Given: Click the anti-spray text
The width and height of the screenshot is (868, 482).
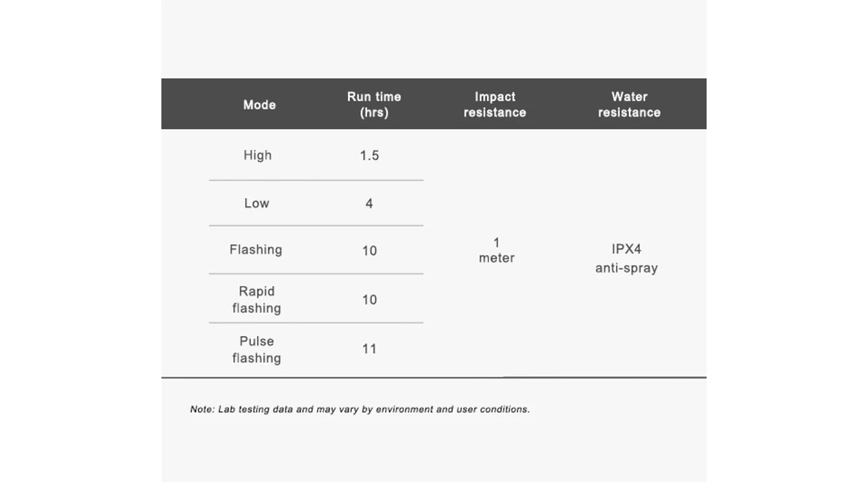Looking at the screenshot, I should click(627, 268).
